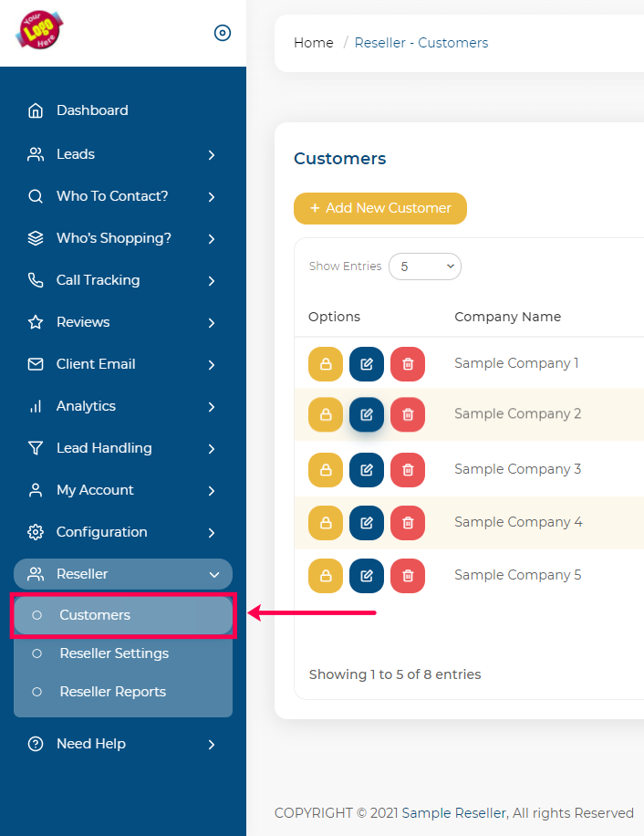Click edit icon for Sample Company 5
This screenshot has width=644, height=836.
[x=367, y=576]
